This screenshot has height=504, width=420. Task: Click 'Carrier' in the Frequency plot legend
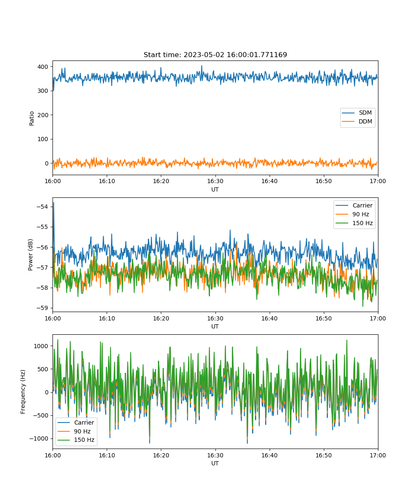[84, 423]
